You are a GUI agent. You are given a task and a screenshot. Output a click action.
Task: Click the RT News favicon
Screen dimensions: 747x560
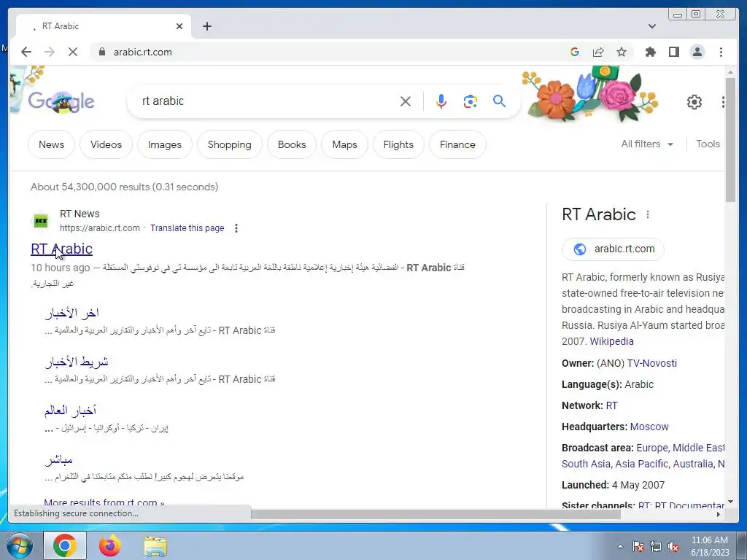pos(41,220)
